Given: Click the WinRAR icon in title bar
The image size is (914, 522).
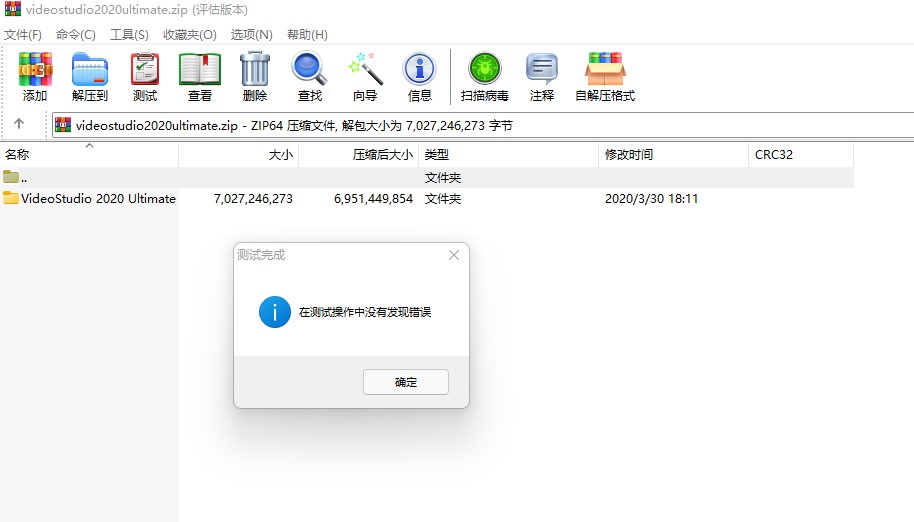Looking at the screenshot, I should (x=13, y=9).
